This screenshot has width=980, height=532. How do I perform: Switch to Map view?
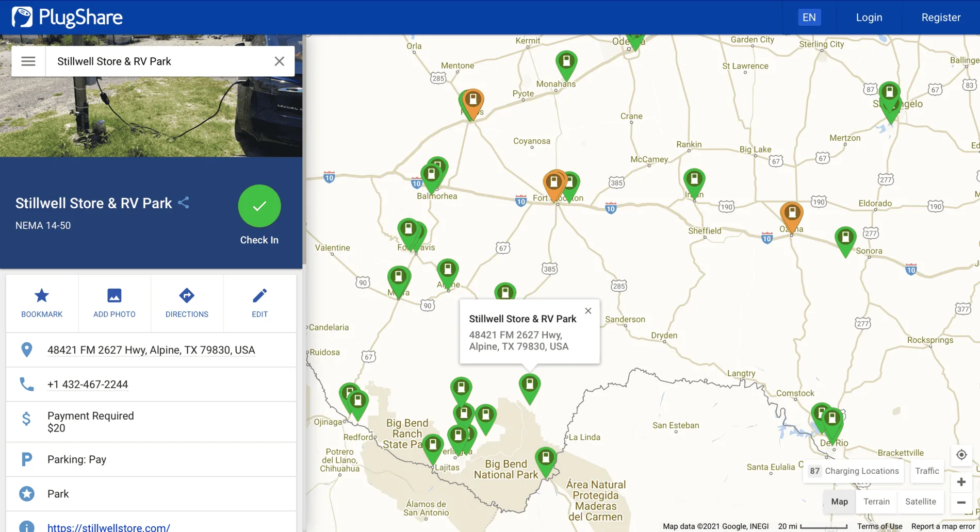click(x=839, y=502)
